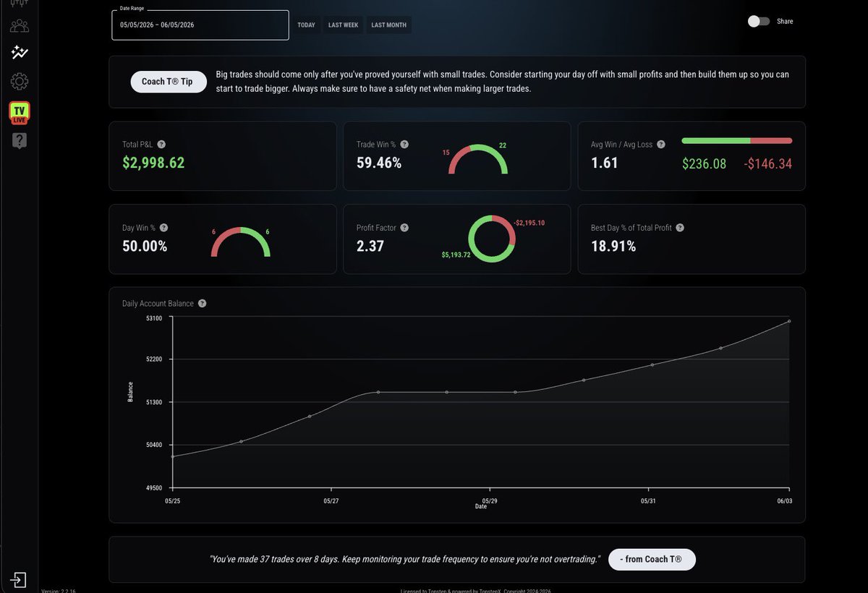Open the trading chart icon at sidebar top
The height and width of the screenshot is (593, 868).
pos(20,4)
